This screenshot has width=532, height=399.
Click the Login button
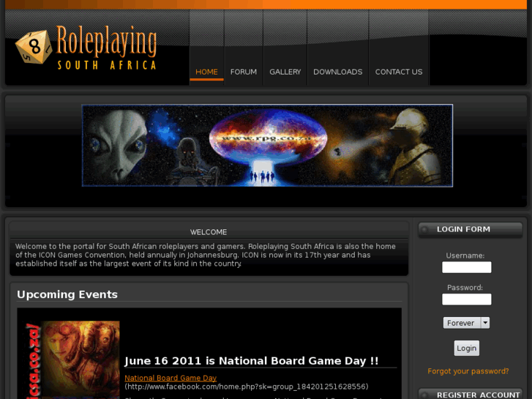coord(467,348)
